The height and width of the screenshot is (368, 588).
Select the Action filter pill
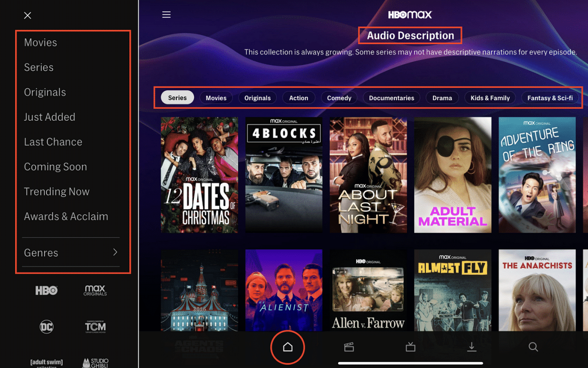click(x=299, y=98)
